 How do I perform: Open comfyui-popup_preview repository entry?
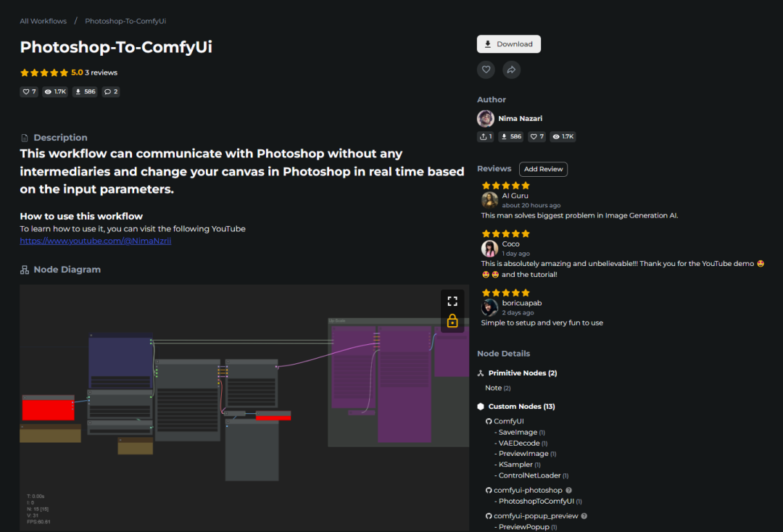click(x=536, y=516)
